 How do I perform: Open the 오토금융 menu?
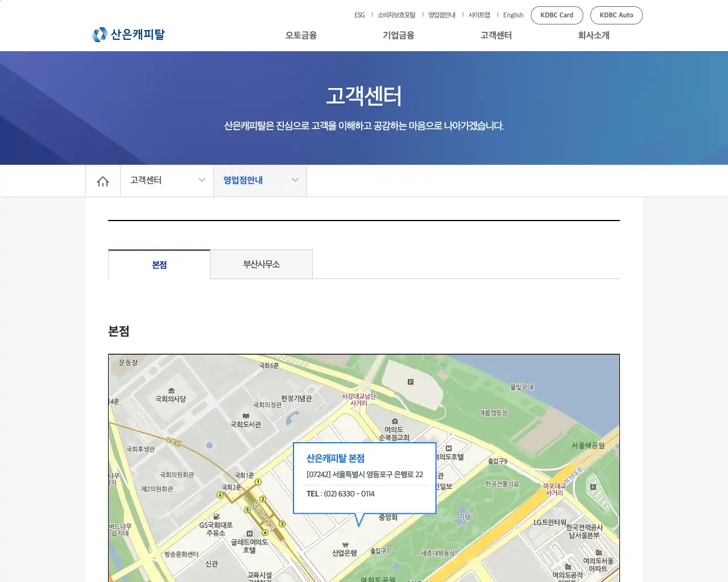click(x=300, y=35)
